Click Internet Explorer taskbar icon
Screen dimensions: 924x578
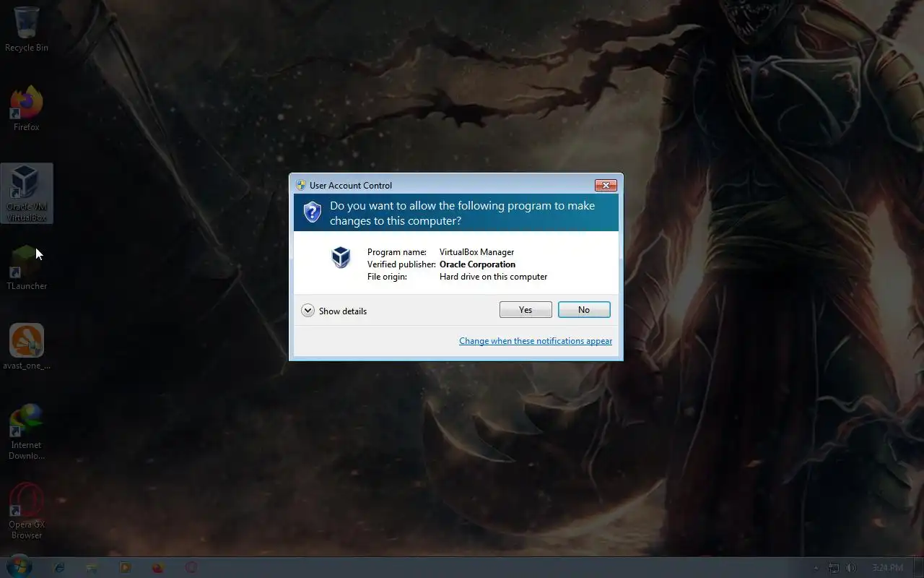(59, 568)
